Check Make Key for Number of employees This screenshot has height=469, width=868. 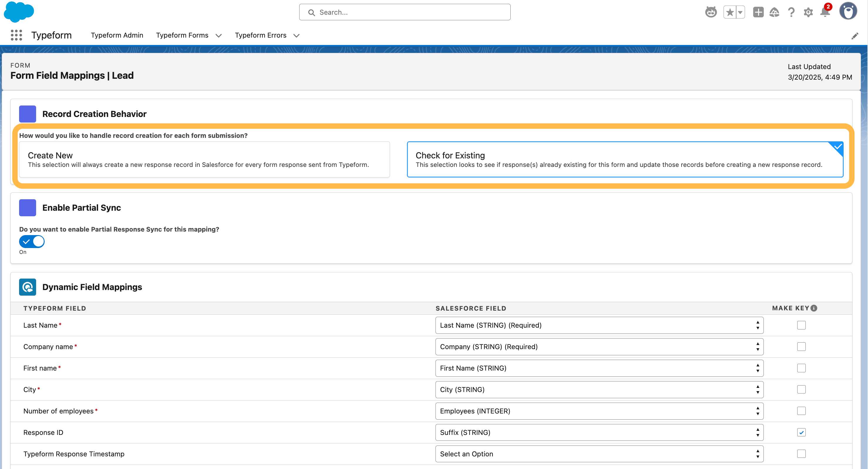tap(801, 411)
